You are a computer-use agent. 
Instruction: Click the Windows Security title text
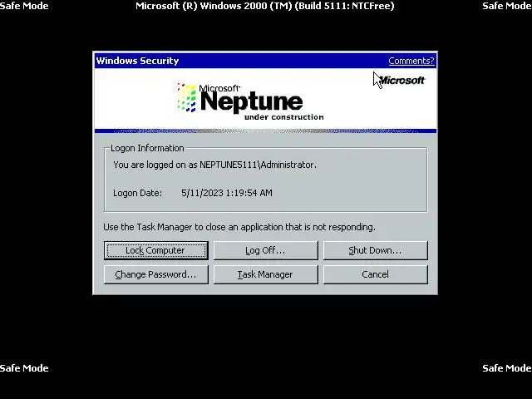pos(137,61)
